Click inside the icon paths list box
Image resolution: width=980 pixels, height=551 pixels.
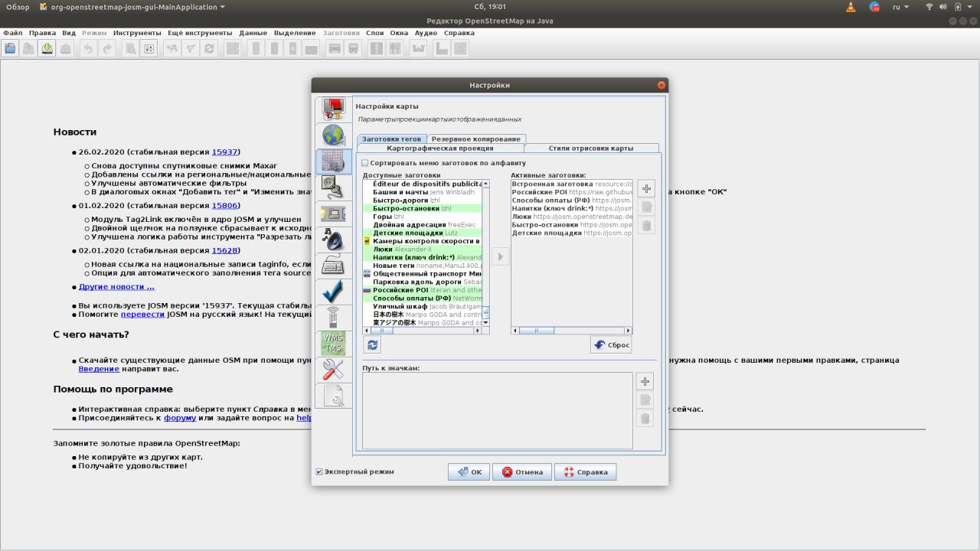click(x=498, y=411)
